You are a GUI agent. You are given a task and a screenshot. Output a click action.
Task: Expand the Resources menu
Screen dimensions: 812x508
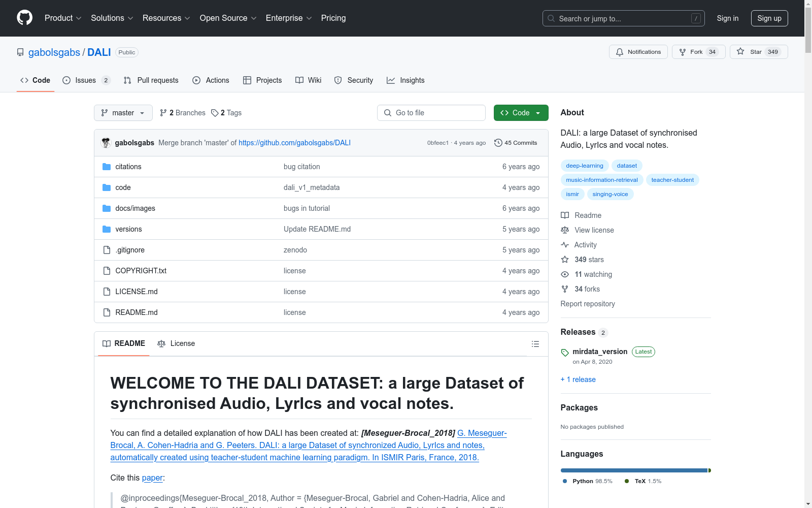[x=166, y=18]
